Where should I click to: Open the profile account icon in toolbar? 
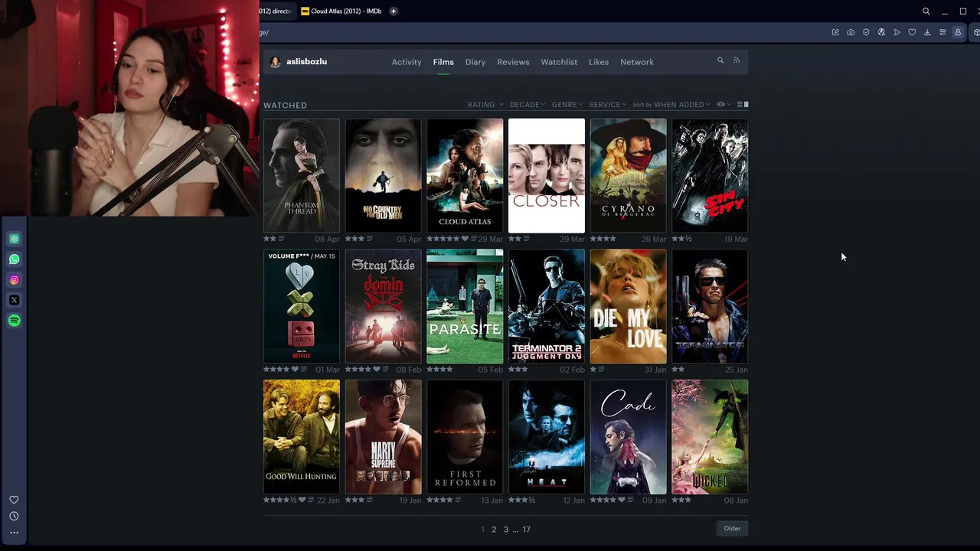958,32
